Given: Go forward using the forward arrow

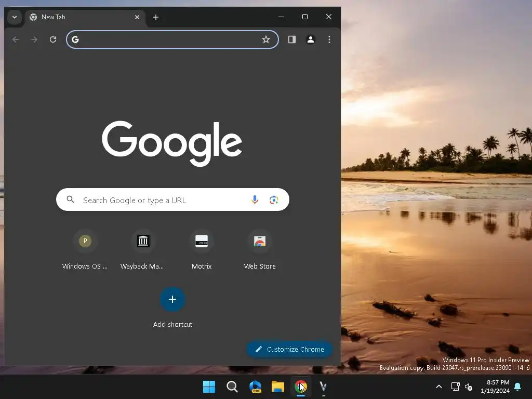Looking at the screenshot, I should pos(34,39).
